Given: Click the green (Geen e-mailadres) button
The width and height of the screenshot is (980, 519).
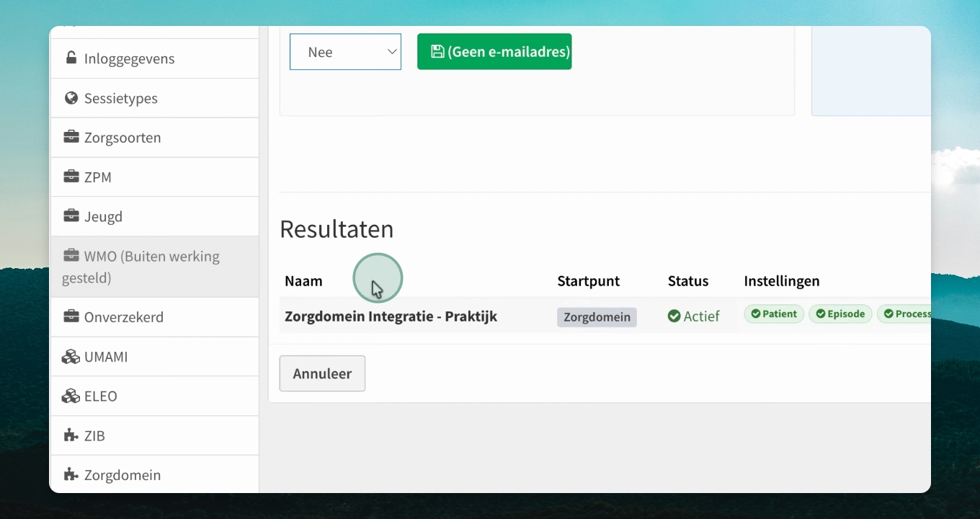Looking at the screenshot, I should pos(494,51).
